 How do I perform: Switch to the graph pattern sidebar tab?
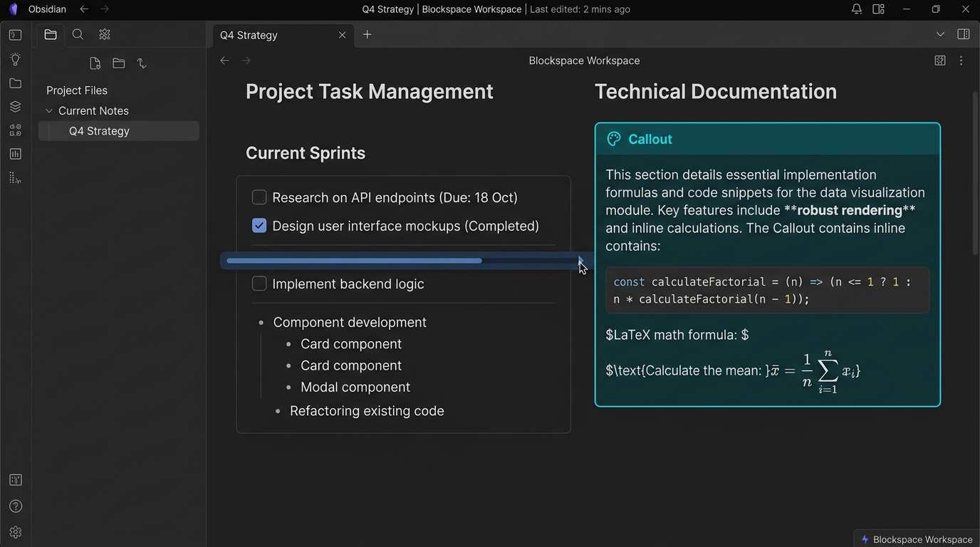105,34
